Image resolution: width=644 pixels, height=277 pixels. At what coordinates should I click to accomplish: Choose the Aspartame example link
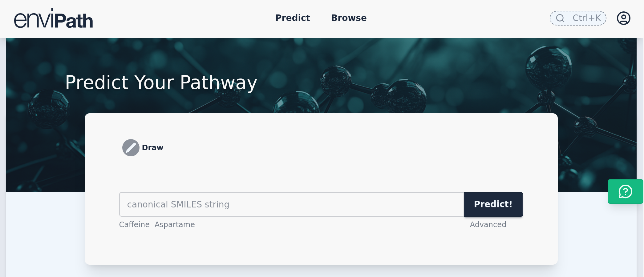pyautogui.click(x=175, y=225)
